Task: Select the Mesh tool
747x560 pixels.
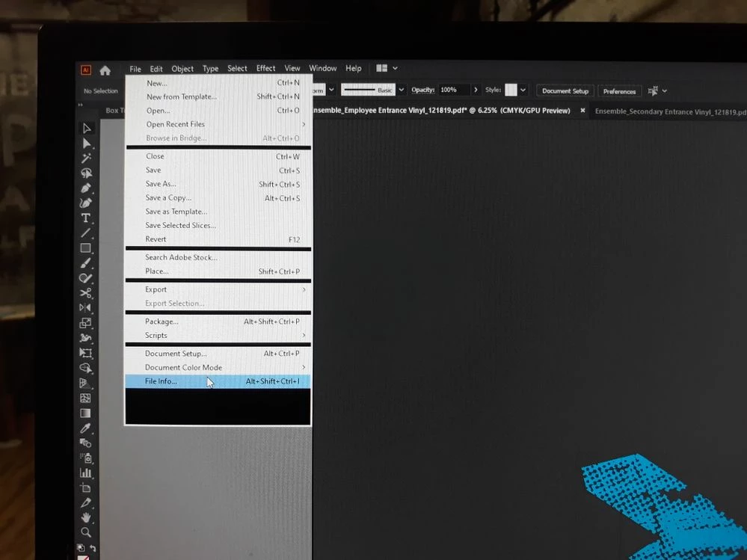Action: point(85,398)
